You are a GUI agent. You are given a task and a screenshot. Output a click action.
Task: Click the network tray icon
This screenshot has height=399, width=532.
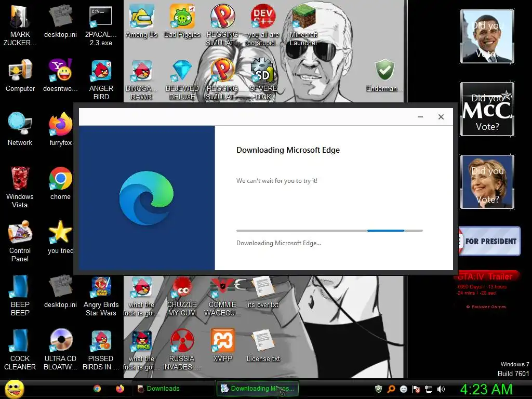click(x=429, y=389)
